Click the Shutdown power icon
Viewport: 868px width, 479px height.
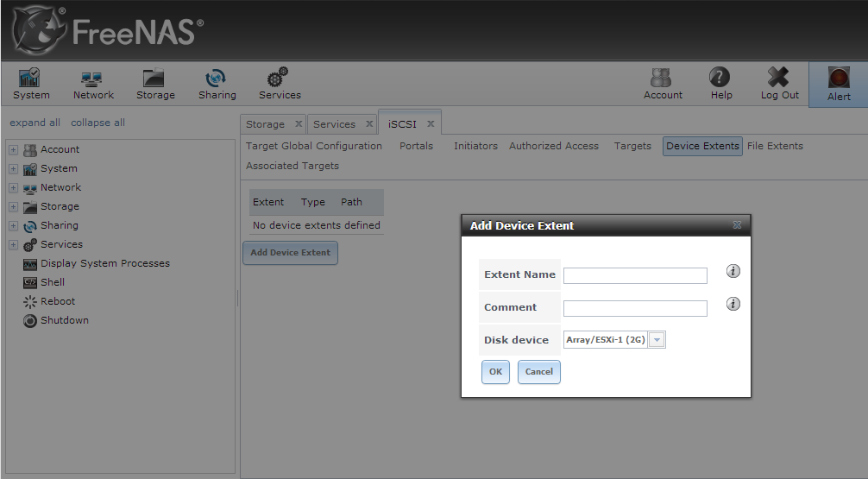pos(30,320)
